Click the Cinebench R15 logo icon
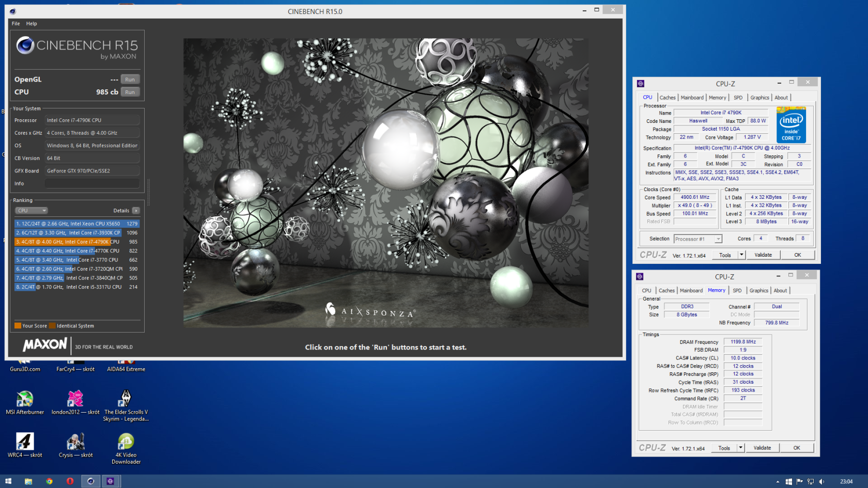868x488 pixels. point(25,45)
